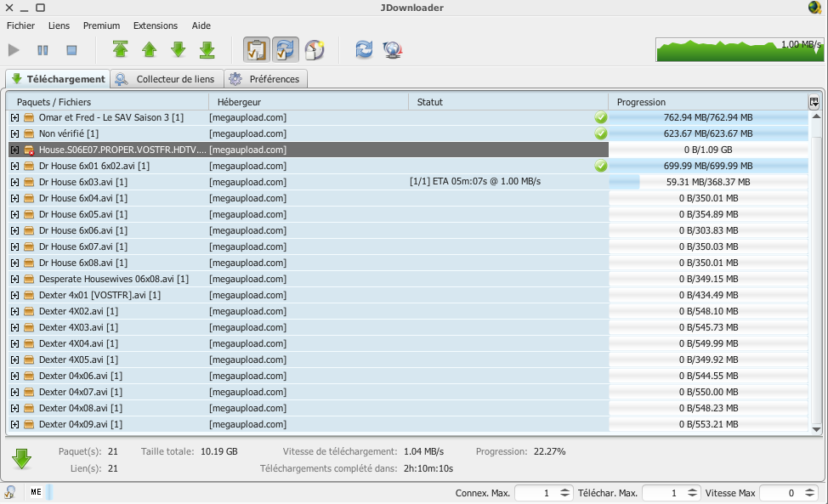Open the Liens menu
The height and width of the screenshot is (504, 828).
click(x=59, y=25)
